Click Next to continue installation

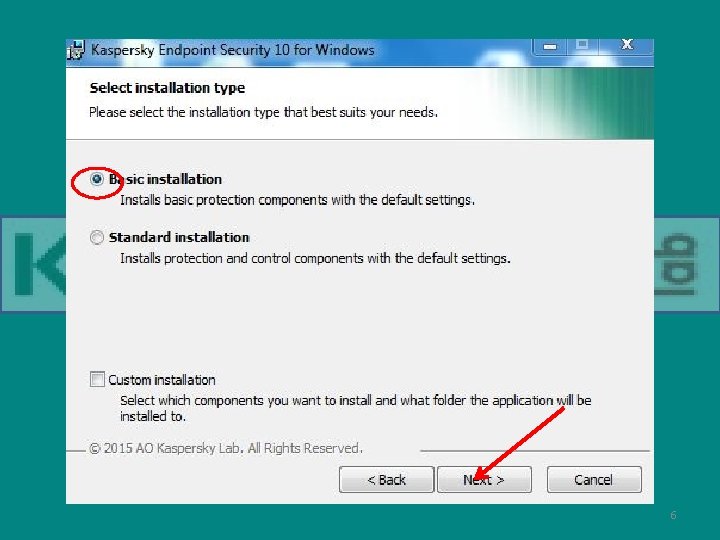(x=484, y=480)
